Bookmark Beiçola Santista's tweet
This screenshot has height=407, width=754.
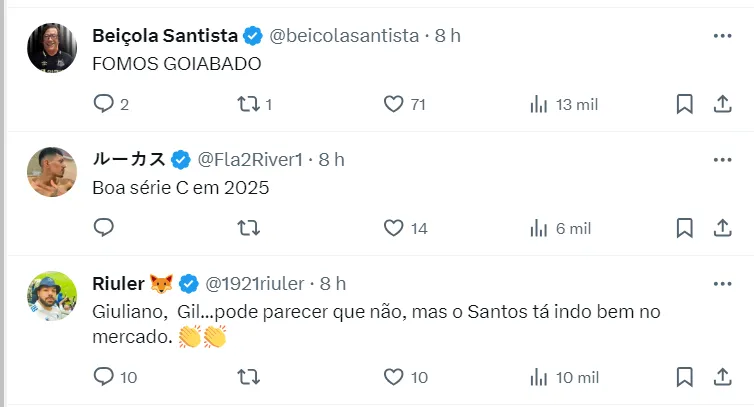[x=685, y=103]
